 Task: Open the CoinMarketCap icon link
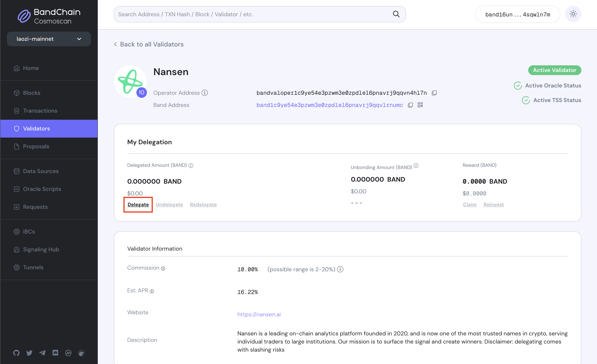click(x=68, y=353)
